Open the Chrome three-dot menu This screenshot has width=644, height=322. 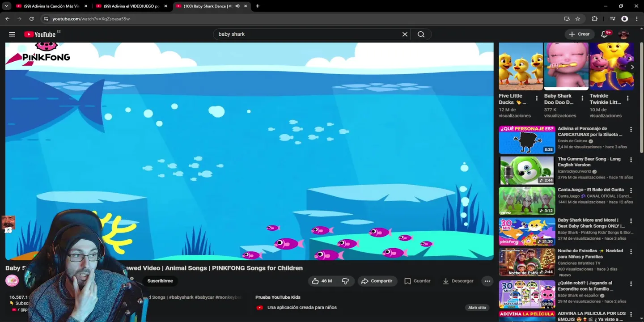tap(637, 19)
